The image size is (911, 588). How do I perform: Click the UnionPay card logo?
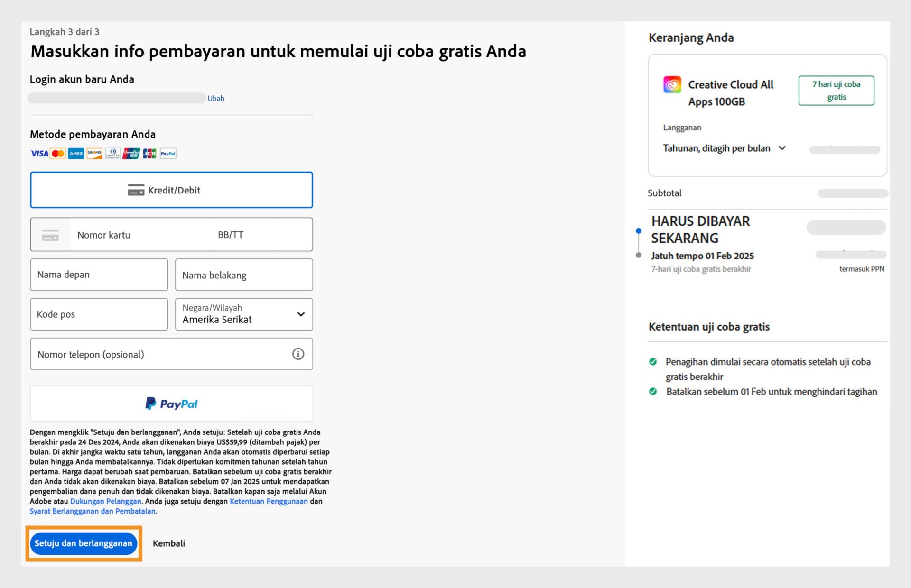pyautogui.click(x=131, y=154)
